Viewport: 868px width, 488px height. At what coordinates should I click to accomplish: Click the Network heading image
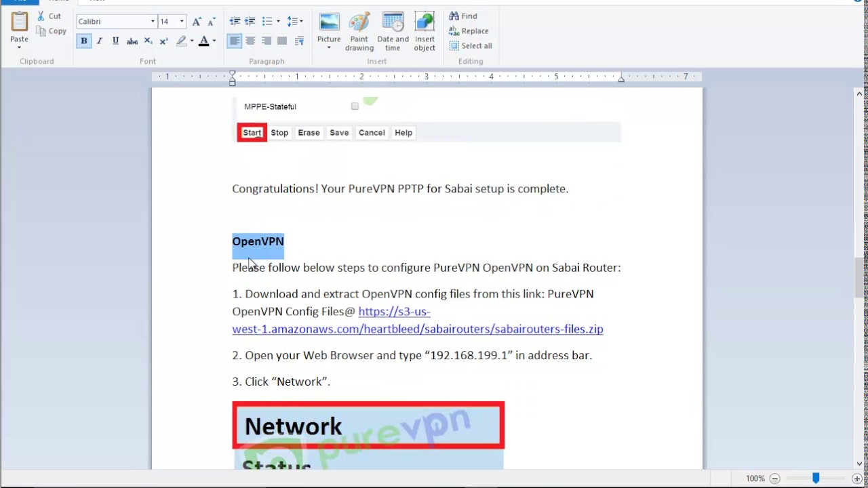click(x=368, y=426)
